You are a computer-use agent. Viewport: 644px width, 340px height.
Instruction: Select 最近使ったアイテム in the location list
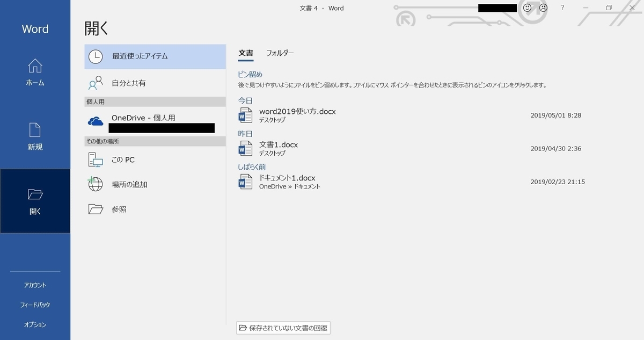point(155,56)
